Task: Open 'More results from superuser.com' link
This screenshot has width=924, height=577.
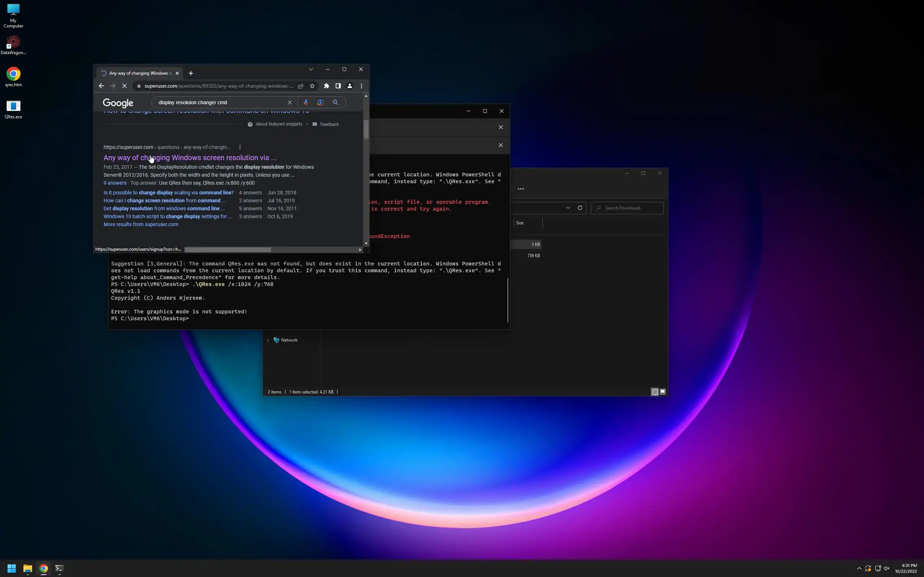Action: coord(140,224)
